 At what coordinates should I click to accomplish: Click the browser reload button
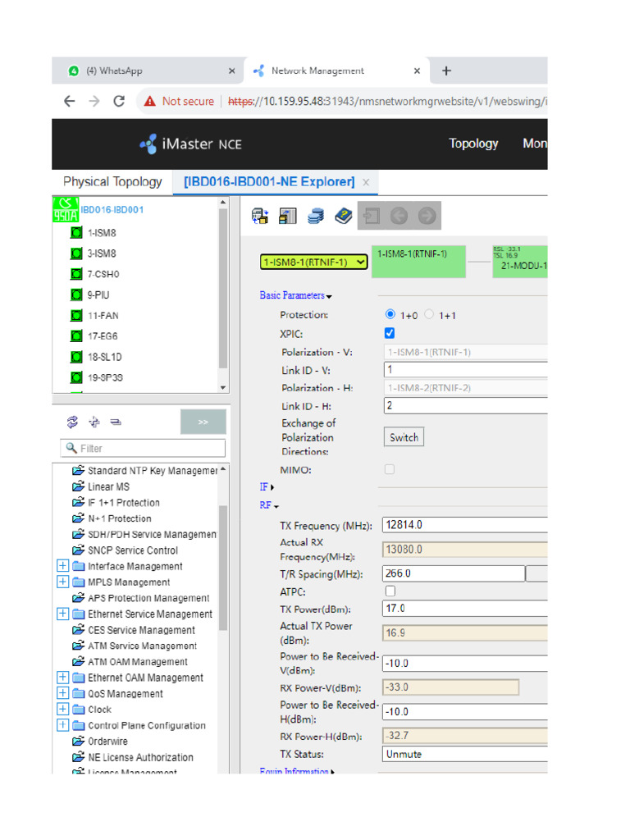pos(119,102)
